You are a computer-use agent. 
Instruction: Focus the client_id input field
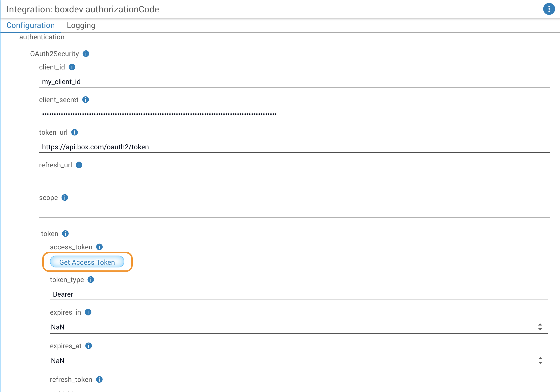point(294,82)
